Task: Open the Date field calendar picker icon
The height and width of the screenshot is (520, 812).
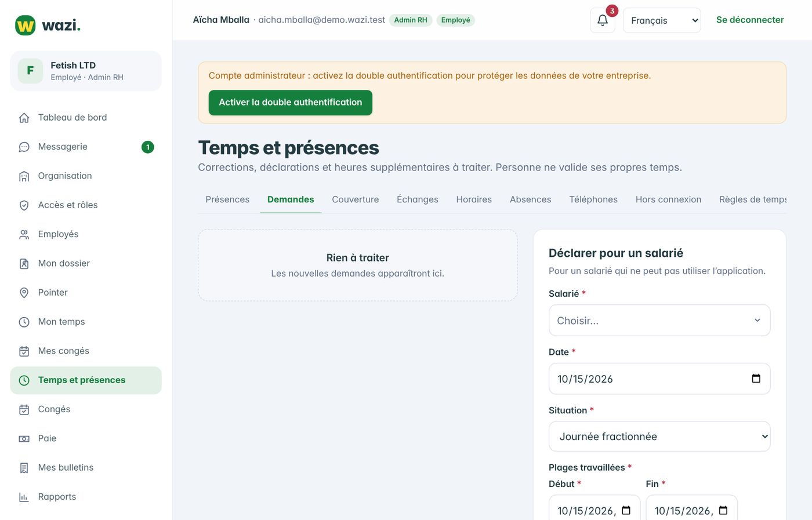Action: coord(756,379)
